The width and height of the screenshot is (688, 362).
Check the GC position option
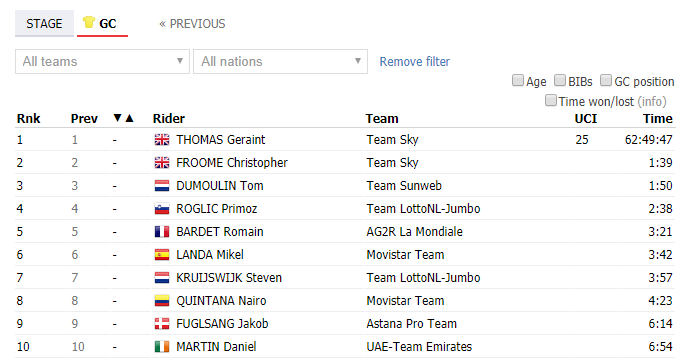pyautogui.click(x=606, y=80)
